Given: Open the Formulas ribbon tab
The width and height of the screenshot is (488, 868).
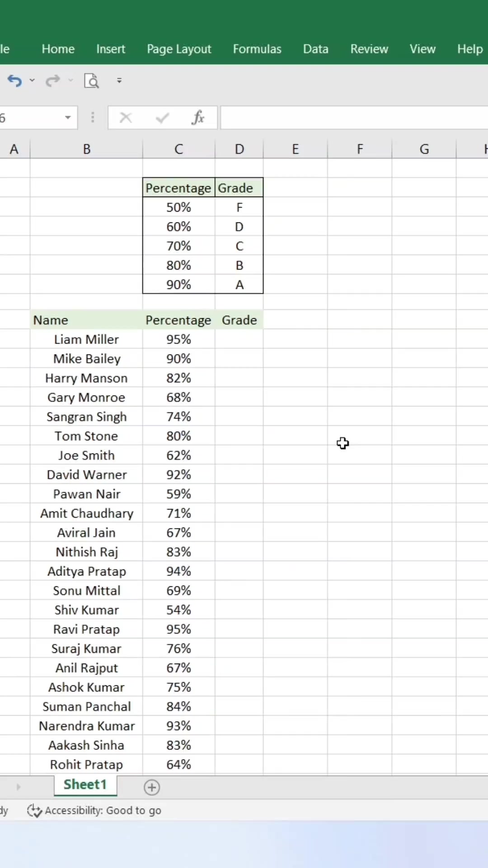Looking at the screenshot, I should pos(257,49).
